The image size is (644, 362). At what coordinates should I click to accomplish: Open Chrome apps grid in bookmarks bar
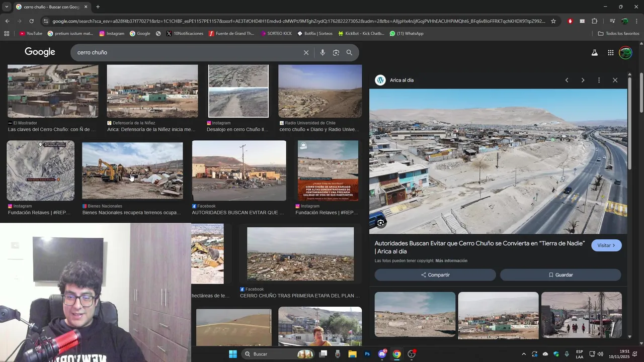[7, 34]
